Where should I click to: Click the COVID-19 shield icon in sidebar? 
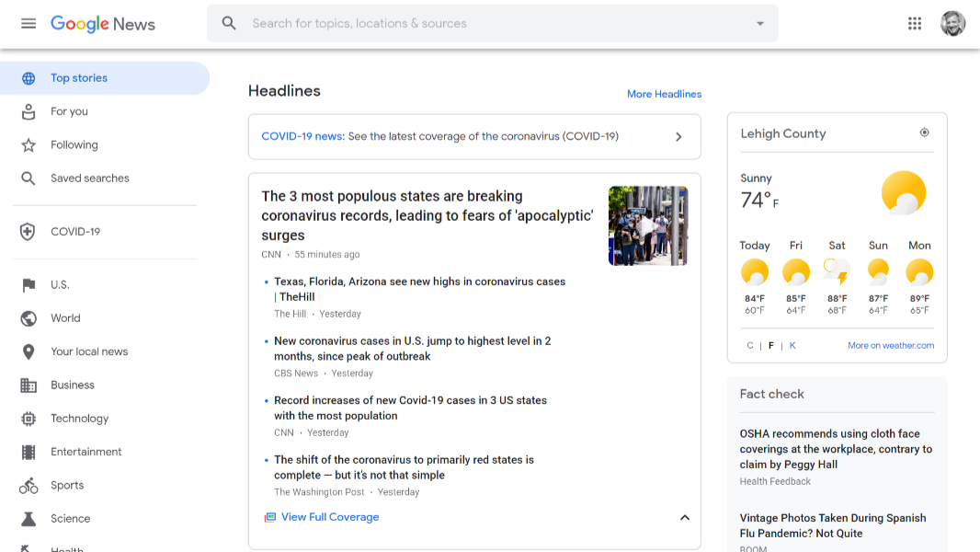tap(28, 232)
